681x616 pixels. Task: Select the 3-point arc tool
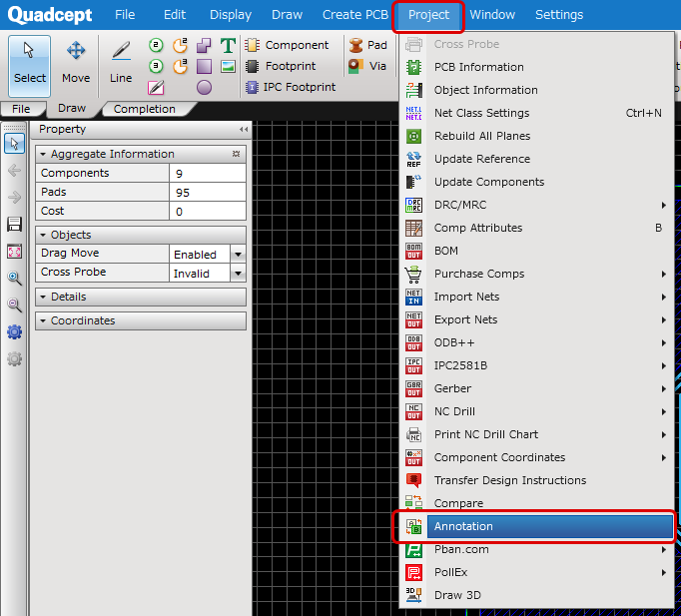pos(180,66)
